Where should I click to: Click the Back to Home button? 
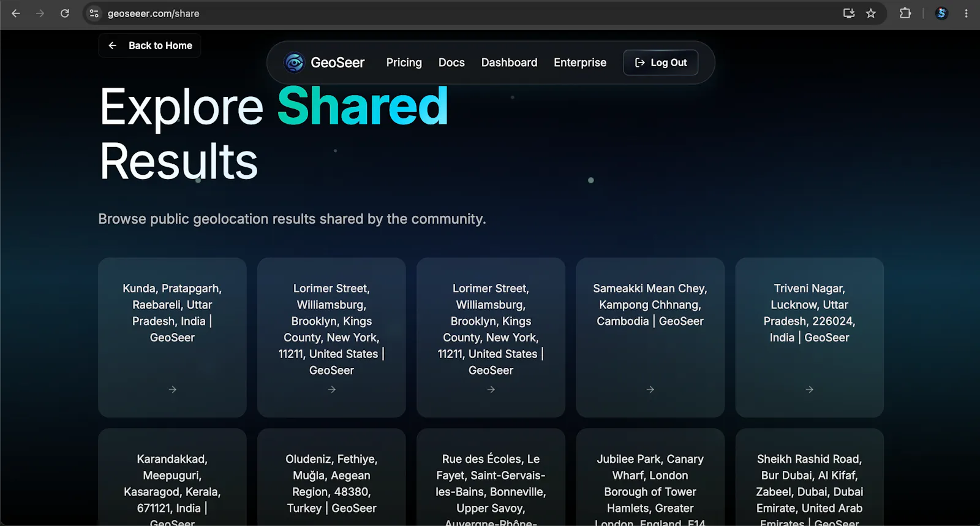(149, 45)
